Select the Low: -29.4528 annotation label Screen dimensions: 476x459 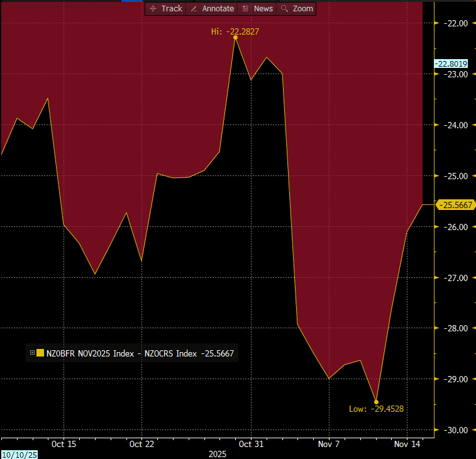[376, 409]
